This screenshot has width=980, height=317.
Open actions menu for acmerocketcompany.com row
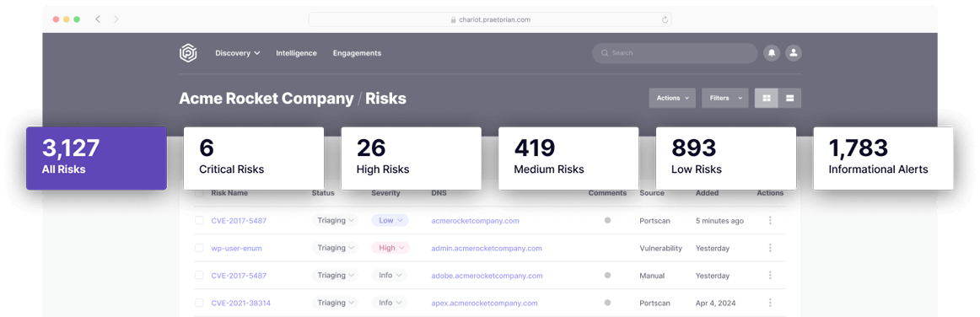click(x=770, y=220)
